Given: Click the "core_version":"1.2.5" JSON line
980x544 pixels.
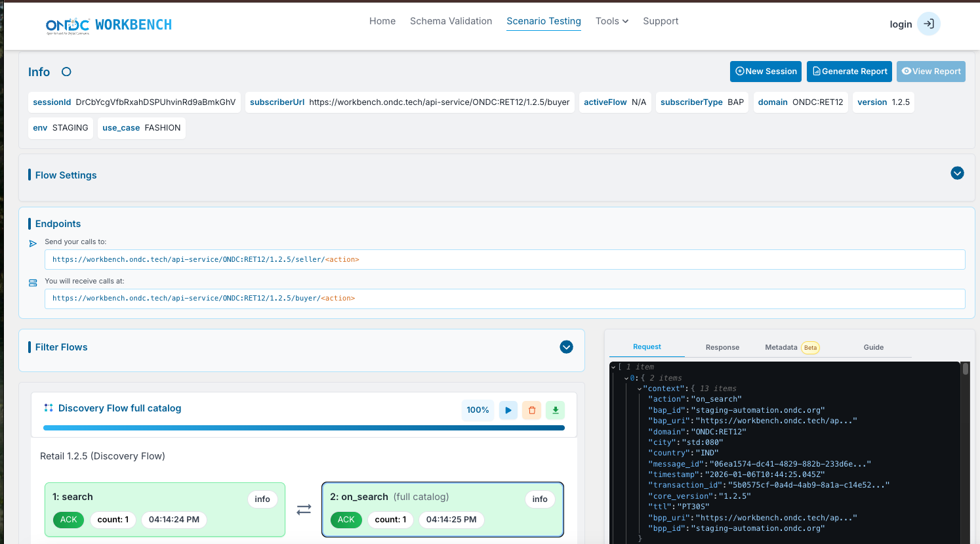Looking at the screenshot, I should point(699,496).
